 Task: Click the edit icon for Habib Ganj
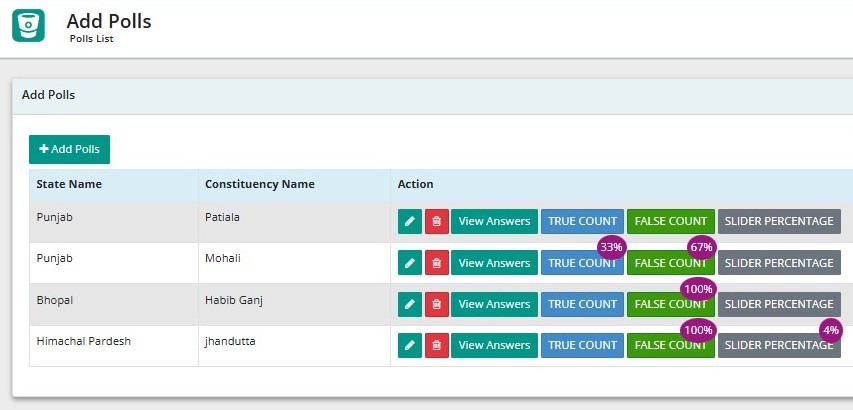click(410, 304)
